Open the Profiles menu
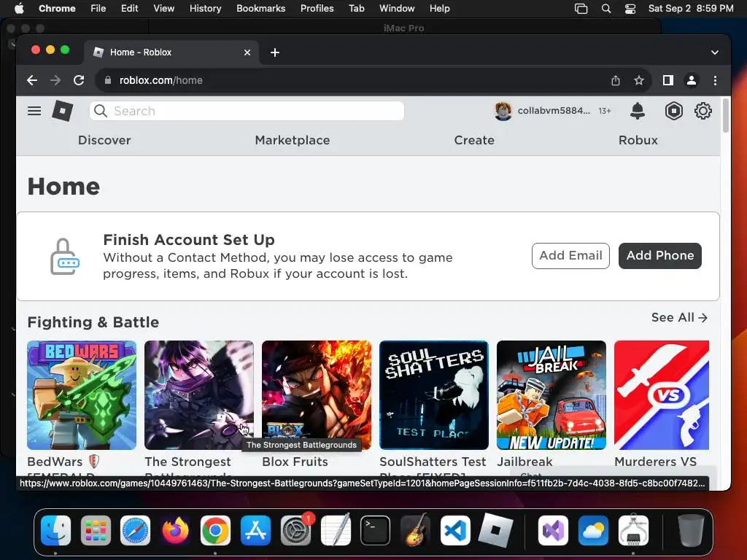The height and width of the screenshot is (560, 747). tap(317, 8)
